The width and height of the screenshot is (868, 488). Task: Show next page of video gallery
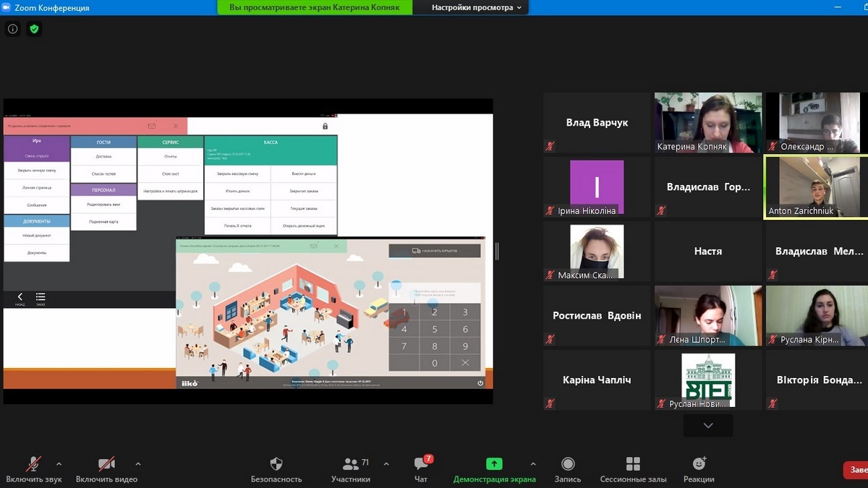pos(708,426)
